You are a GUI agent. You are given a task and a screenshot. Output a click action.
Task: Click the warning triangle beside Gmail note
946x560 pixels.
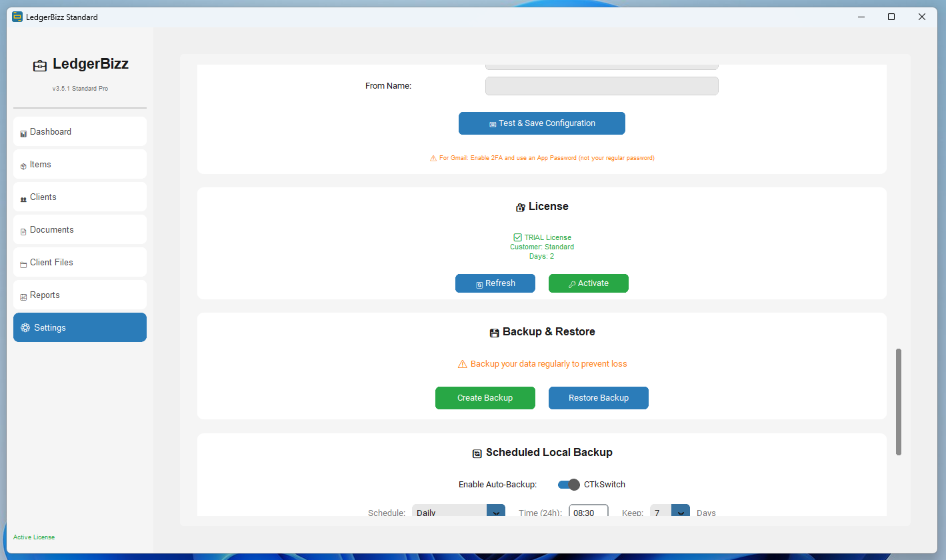pos(433,158)
